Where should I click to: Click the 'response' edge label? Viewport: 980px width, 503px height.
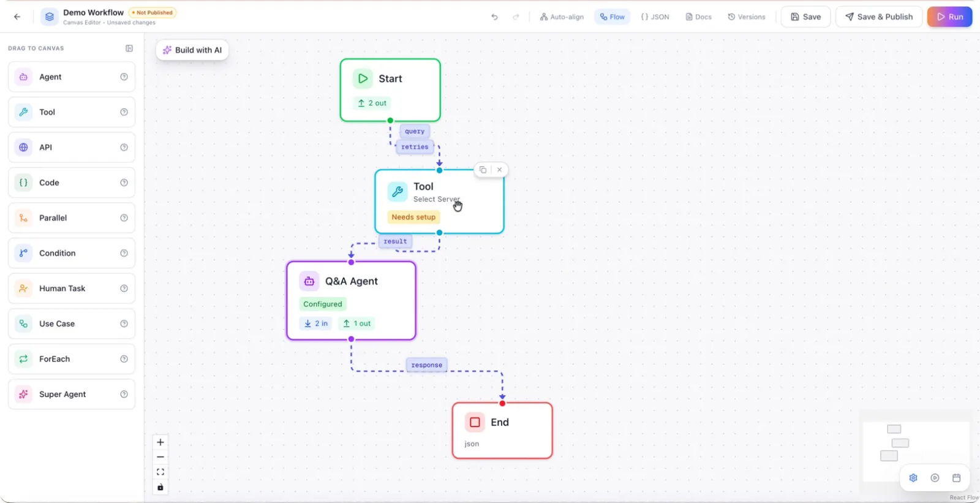(427, 365)
